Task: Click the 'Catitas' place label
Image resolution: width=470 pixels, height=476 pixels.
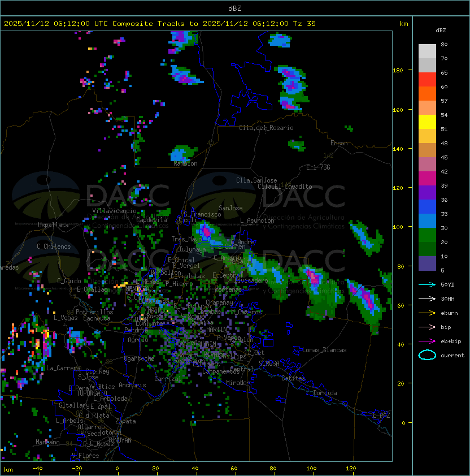Action: tap(293, 378)
